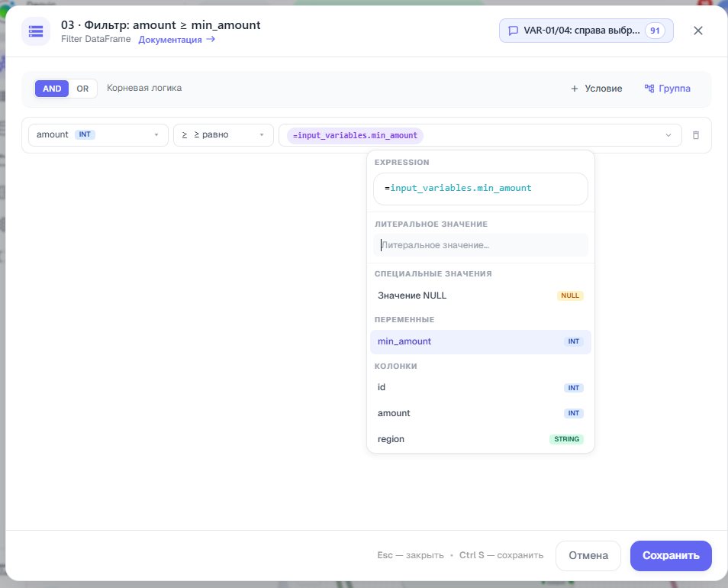Screen dimensions: 728x588
Task: Pick the amount column in the list
Action: (x=481, y=413)
